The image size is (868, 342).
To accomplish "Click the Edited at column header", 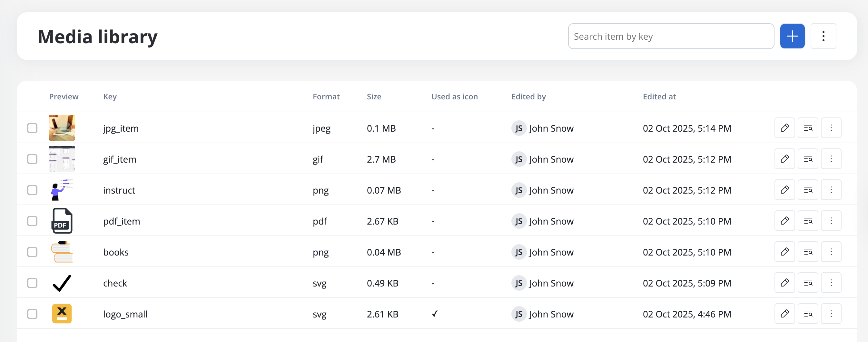I will click(x=659, y=97).
